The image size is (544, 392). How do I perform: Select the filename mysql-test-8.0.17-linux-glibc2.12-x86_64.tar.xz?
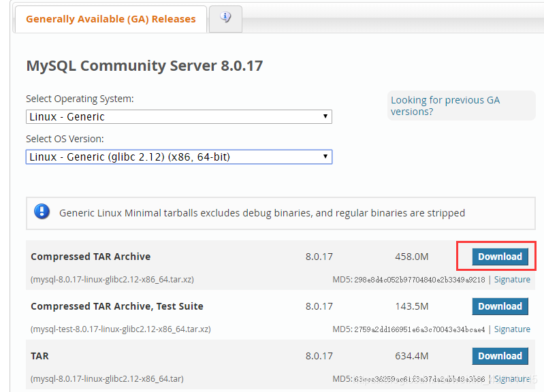point(121,329)
